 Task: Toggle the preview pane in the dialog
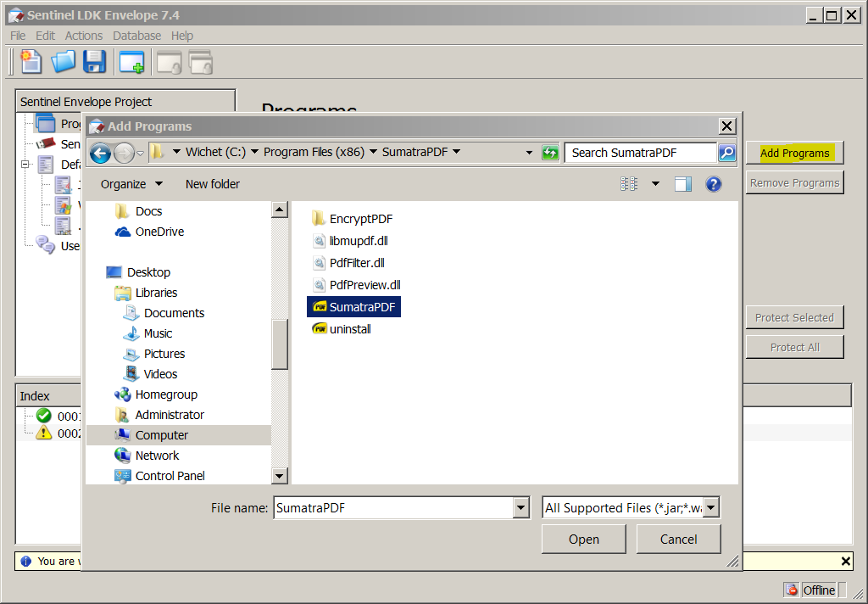coord(683,184)
